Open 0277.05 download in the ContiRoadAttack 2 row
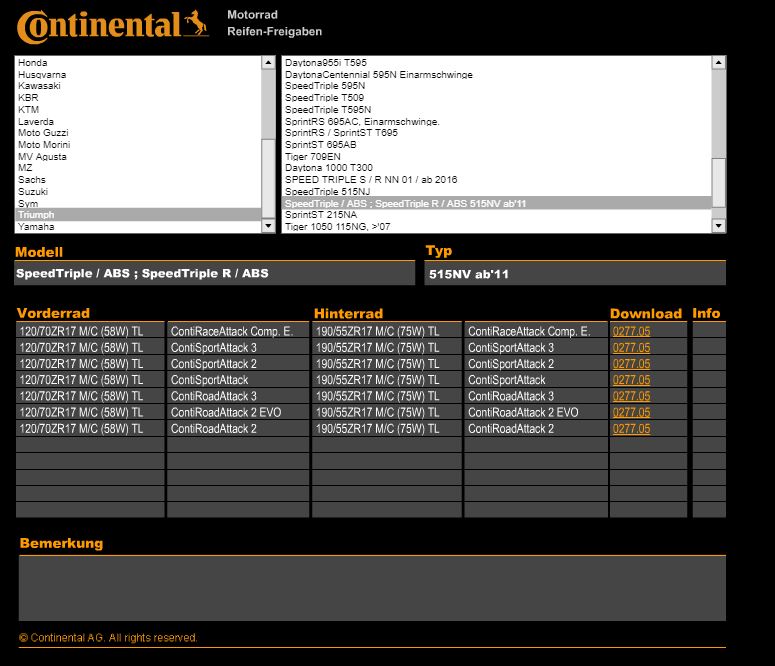Image resolution: width=775 pixels, height=666 pixels. click(x=631, y=429)
